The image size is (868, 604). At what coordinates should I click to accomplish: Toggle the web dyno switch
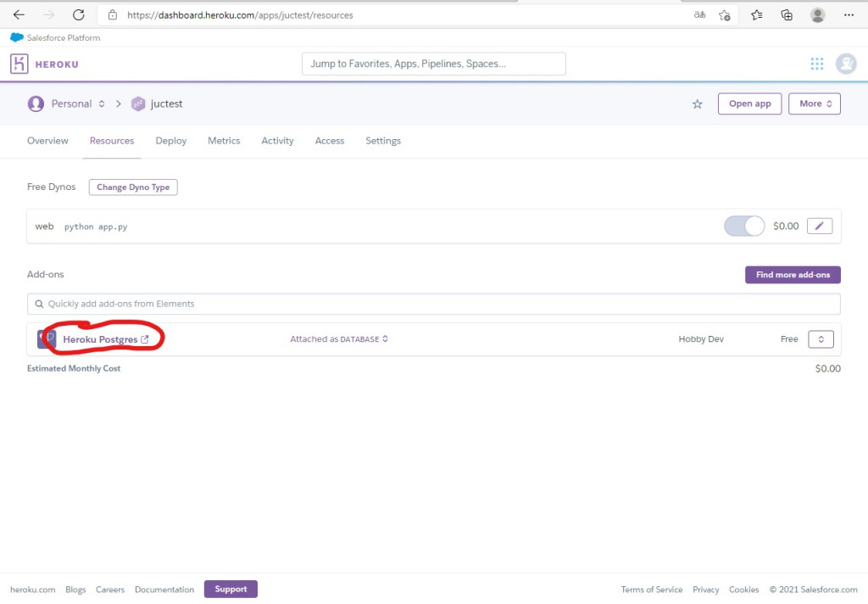click(x=744, y=226)
